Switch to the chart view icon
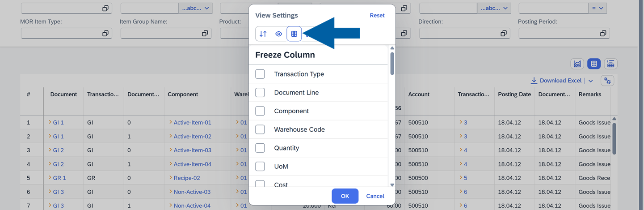Image resolution: width=644 pixels, height=210 pixels. click(577, 64)
